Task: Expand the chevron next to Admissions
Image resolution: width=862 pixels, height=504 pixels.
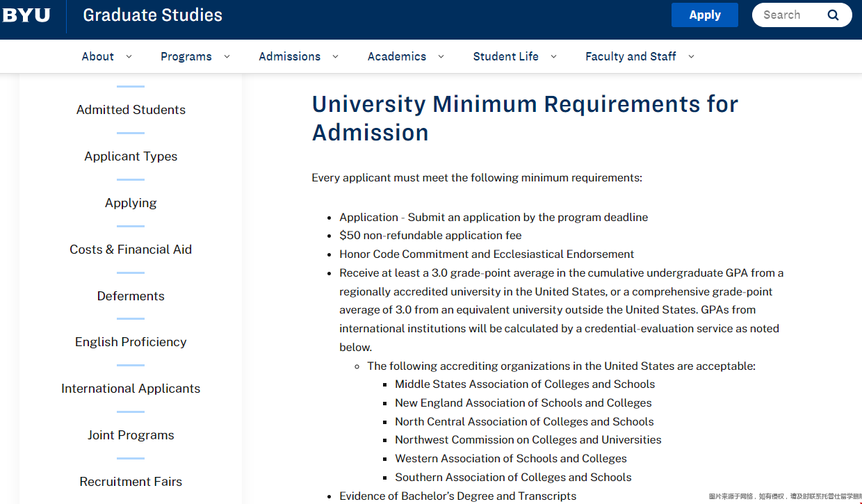Action: (x=335, y=57)
